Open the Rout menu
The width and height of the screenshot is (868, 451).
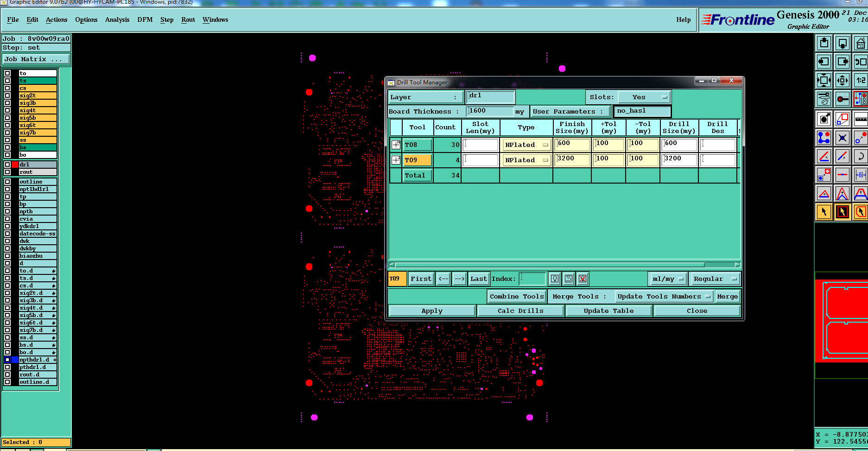coord(188,19)
